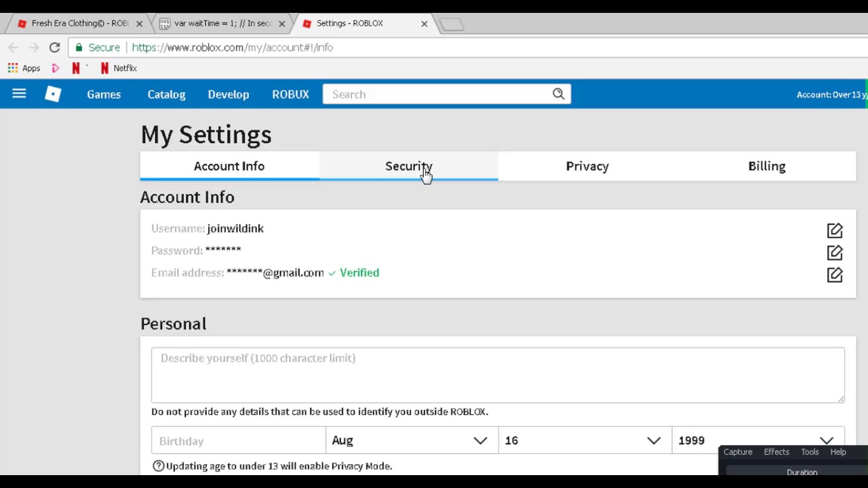Open the Apps bookmarks shortcut
This screenshot has height=488, width=868.
(24, 68)
